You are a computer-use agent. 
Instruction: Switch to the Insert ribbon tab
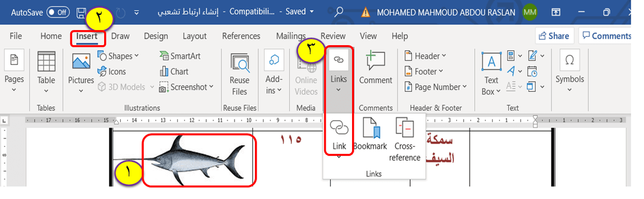[x=87, y=37]
